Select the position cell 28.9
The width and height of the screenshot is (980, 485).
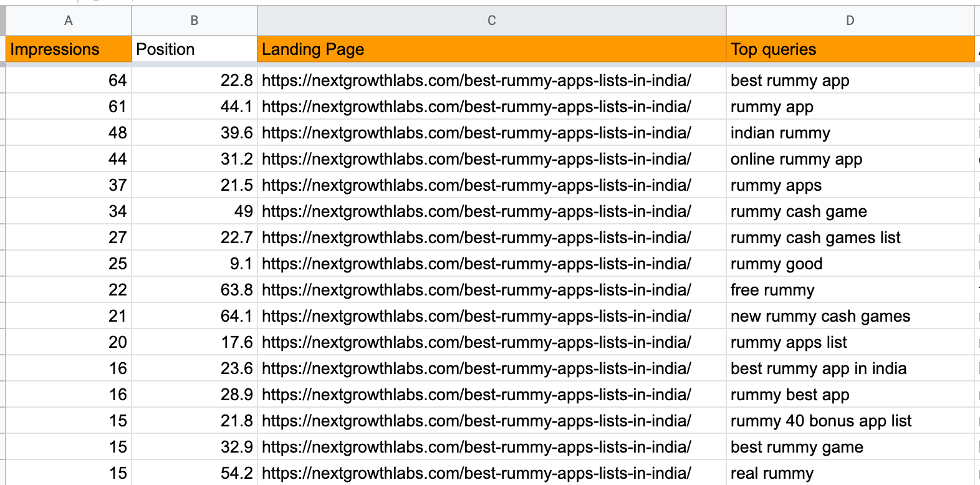195,395
